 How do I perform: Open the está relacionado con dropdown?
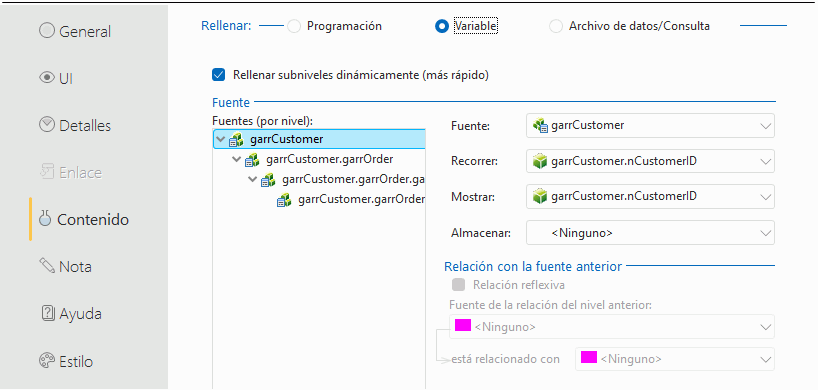point(675,359)
